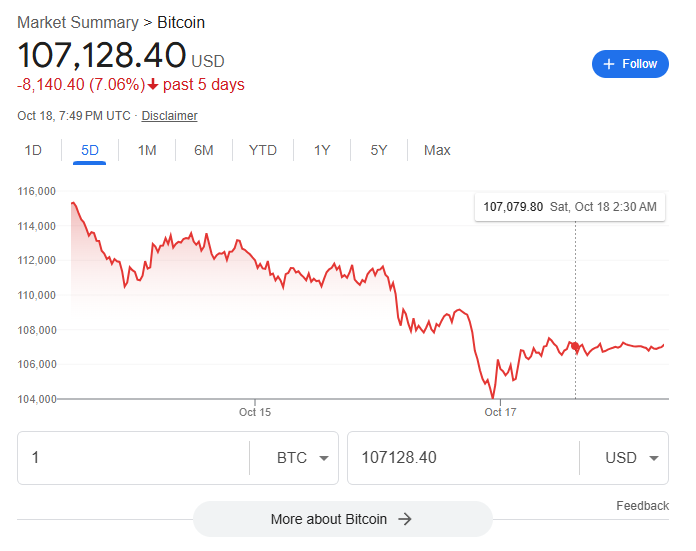The width and height of the screenshot is (696, 551).
Task: Switch to the 1M chart range
Action: (147, 150)
